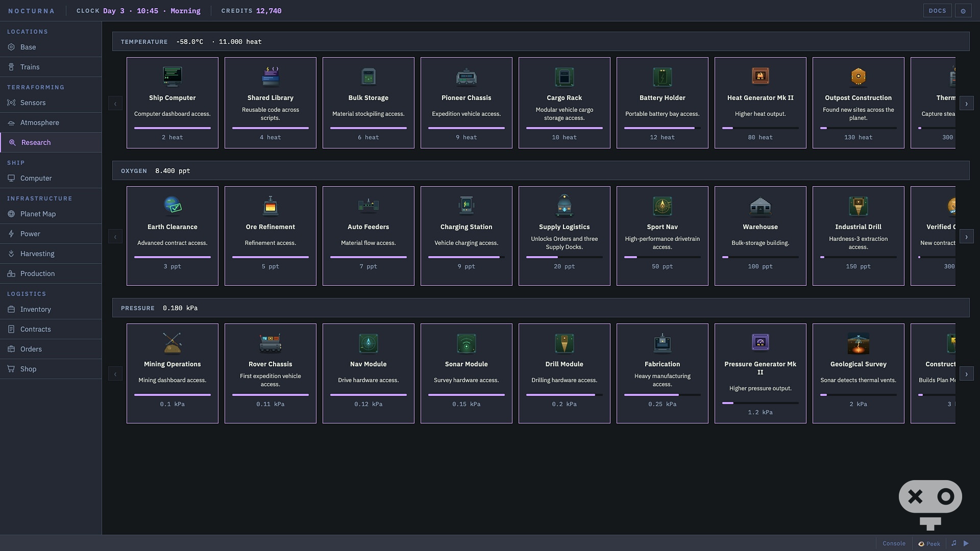
Task: Select the Heat Generator Mk II icon
Action: click(x=761, y=77)
